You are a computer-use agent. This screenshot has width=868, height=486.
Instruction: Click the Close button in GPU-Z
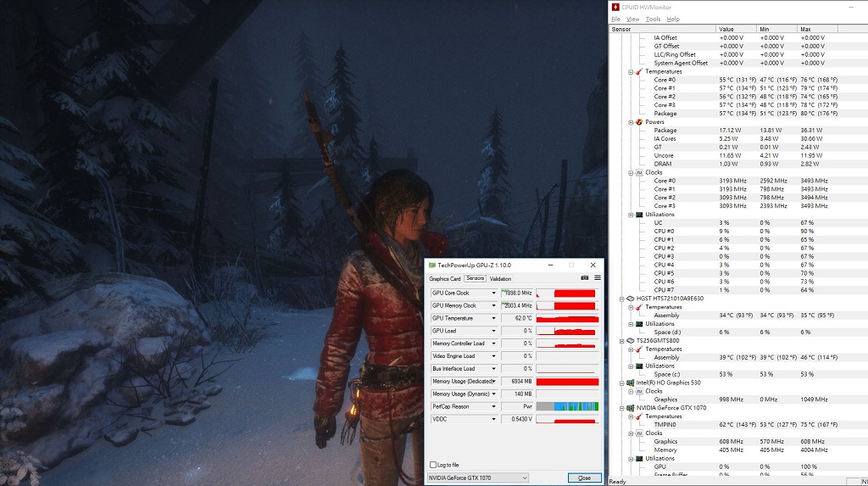(585, 478)
